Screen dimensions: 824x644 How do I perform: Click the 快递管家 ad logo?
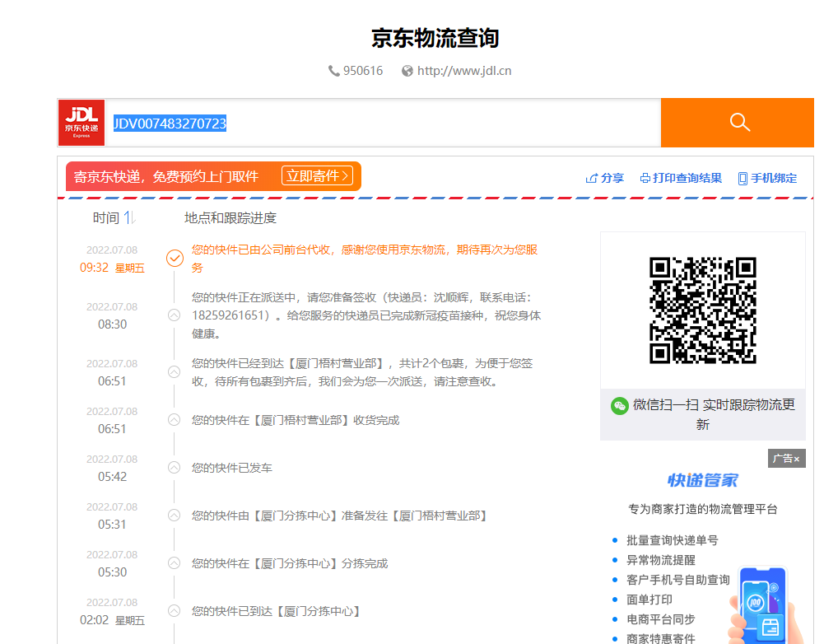click(x=703, y=480)
